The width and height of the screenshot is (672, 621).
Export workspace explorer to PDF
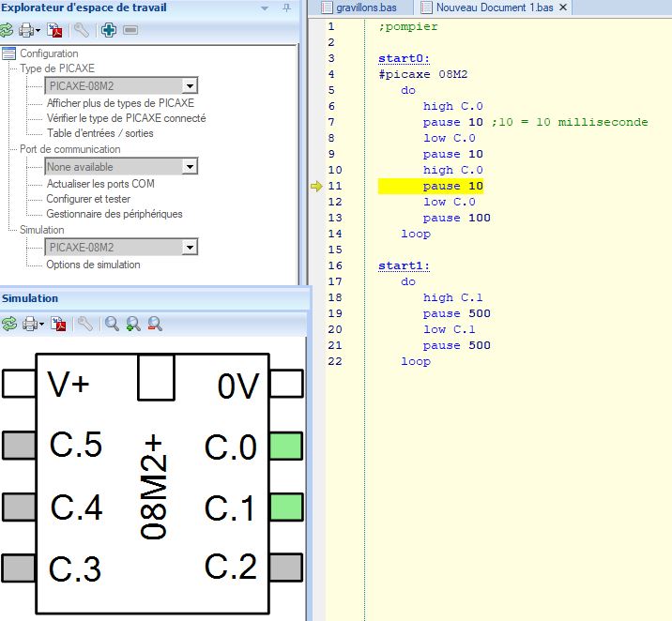click(x=54, y=30)
